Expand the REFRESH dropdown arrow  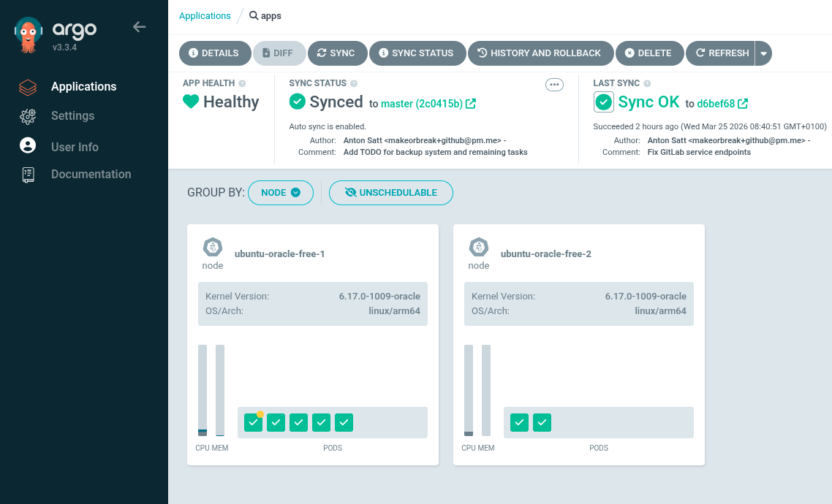click(765, 53)
